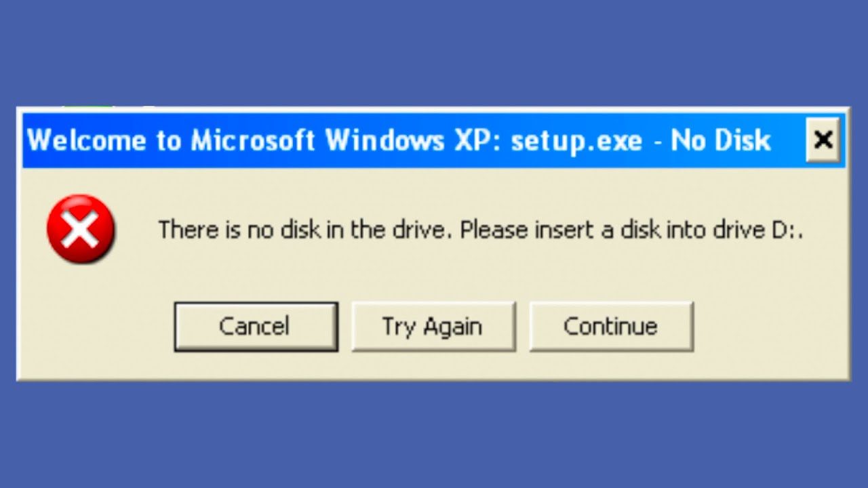Click the blue desktop background above dialog
Viewport: 868px width, 488px height.
click(x=434, y=53)
